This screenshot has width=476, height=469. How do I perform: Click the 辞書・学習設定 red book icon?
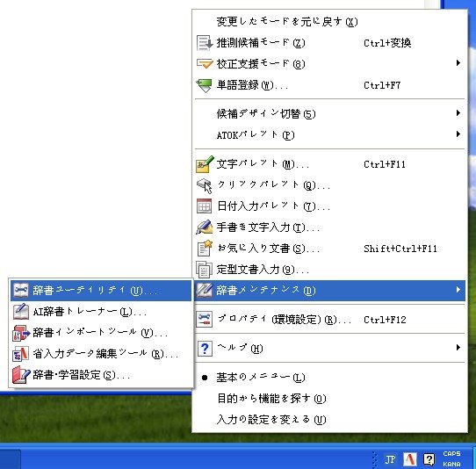click(21, 375)
